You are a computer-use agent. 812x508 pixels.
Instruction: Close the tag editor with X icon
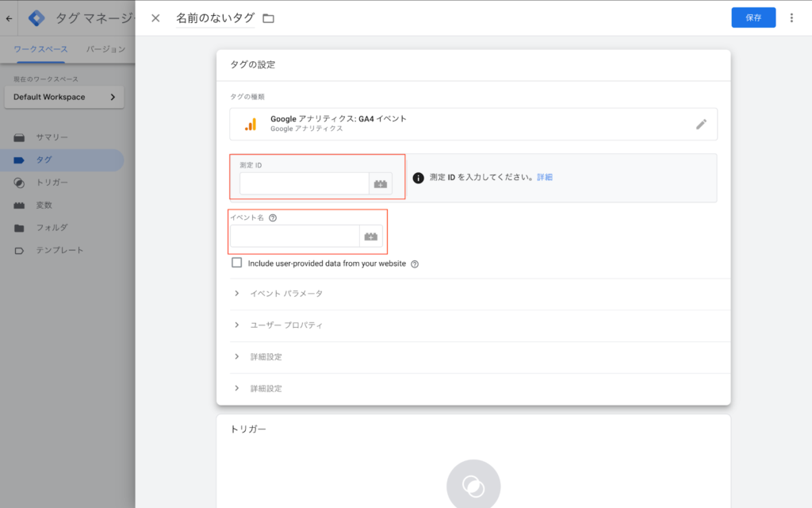[155, 18]
